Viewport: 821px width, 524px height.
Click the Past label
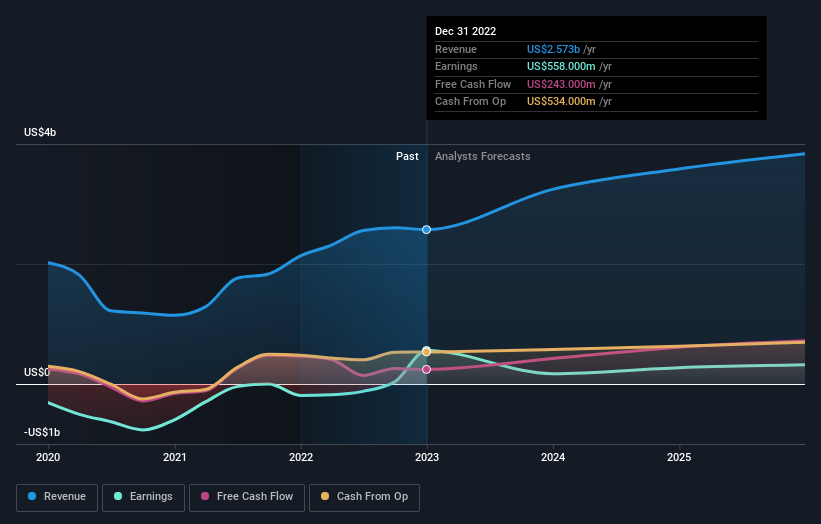(407, 157)
